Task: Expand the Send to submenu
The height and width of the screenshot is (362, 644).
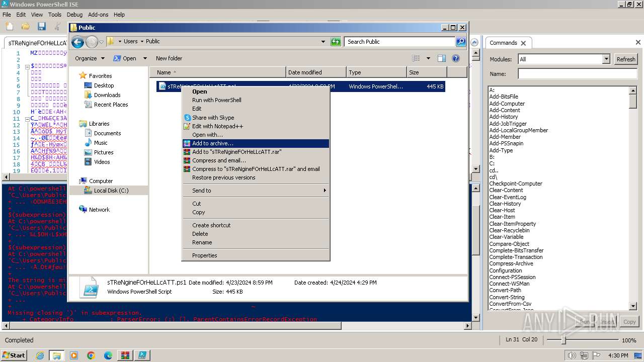Action: pos(256,191)
